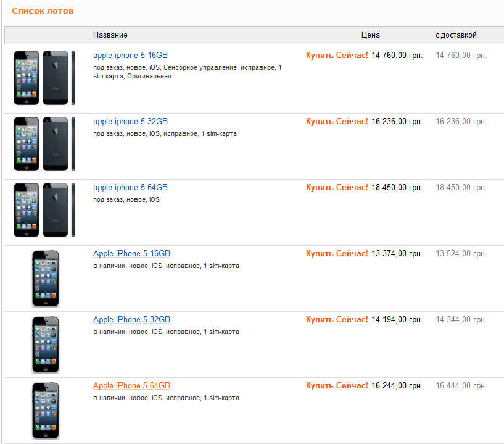This screenshot has height=444, width=504.
Task: Click the picture of the 13 374,00 грн. iPhone
Action: (45, 278)
